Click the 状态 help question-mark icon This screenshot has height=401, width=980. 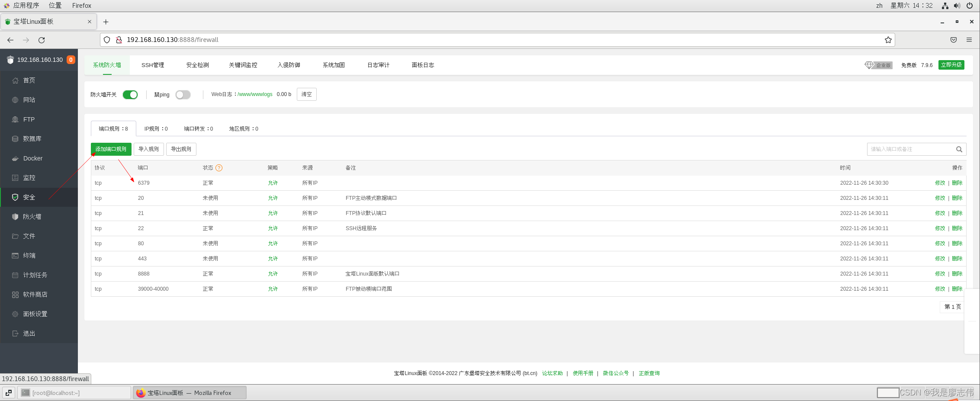219,168
